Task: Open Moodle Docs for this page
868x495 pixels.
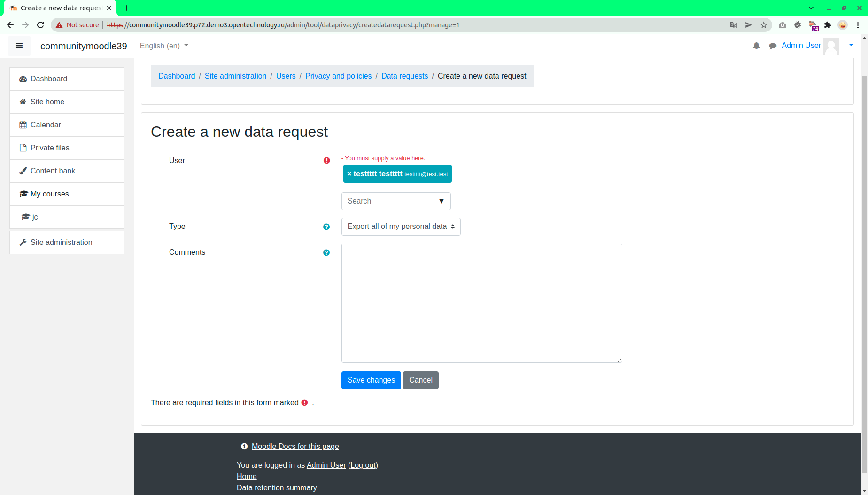Action: pyautogui.click(x=295, y=447)
